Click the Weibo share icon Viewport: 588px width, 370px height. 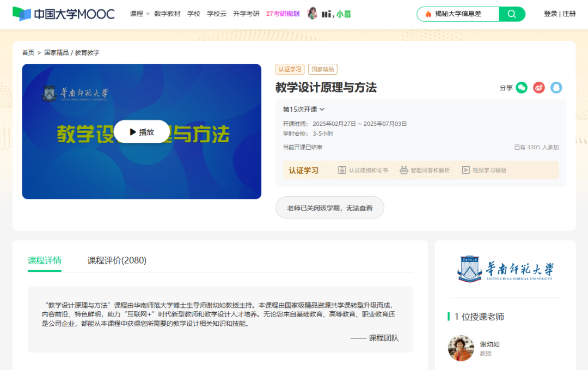click(x=538, y=87)
